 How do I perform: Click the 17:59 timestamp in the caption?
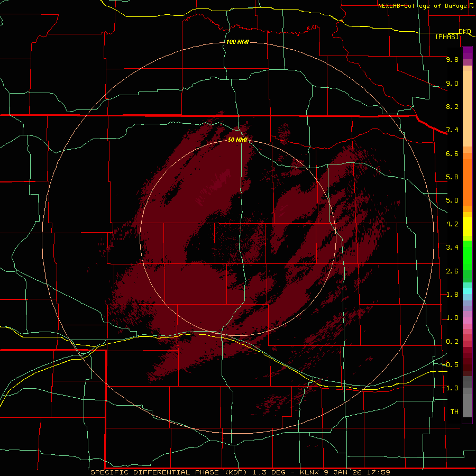(x=378, y=472)
